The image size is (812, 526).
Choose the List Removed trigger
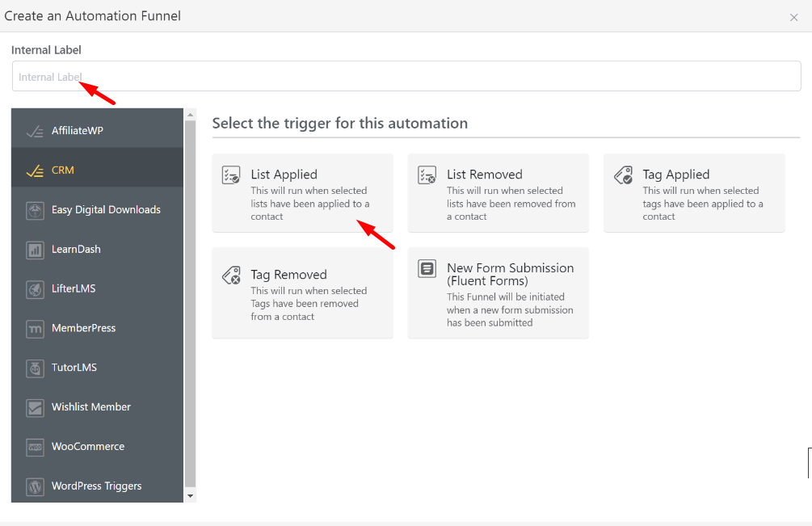(498, 193)
